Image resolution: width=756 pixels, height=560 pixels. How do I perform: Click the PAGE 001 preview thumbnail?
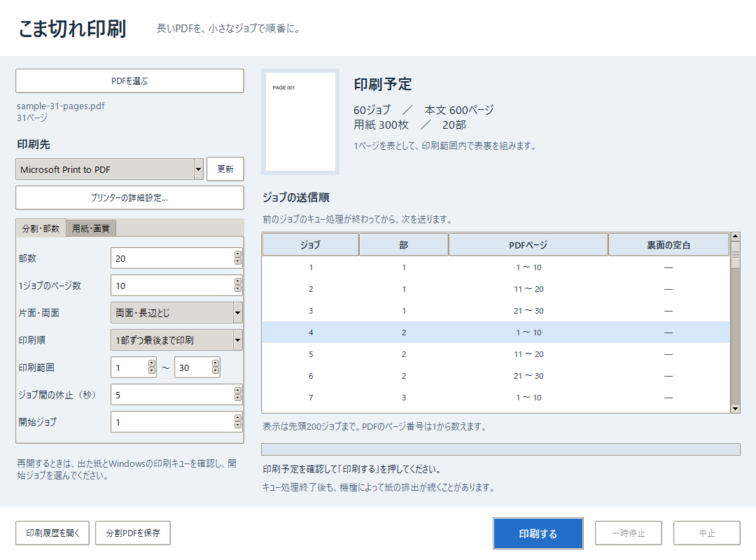pyautogui.click(x=300, y=122)
